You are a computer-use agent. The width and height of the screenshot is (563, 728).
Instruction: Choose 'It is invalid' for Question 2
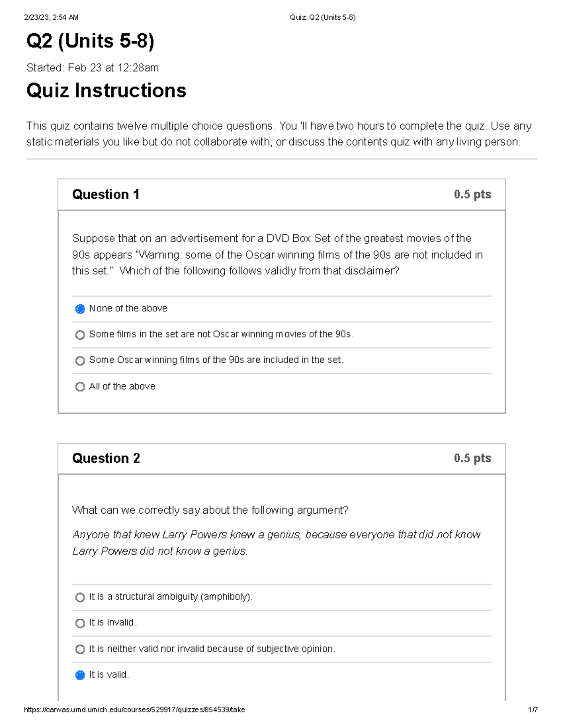pos(80,623)
